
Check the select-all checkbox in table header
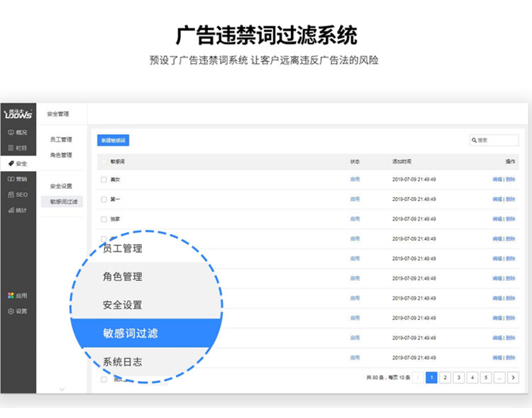pos(104,162)
